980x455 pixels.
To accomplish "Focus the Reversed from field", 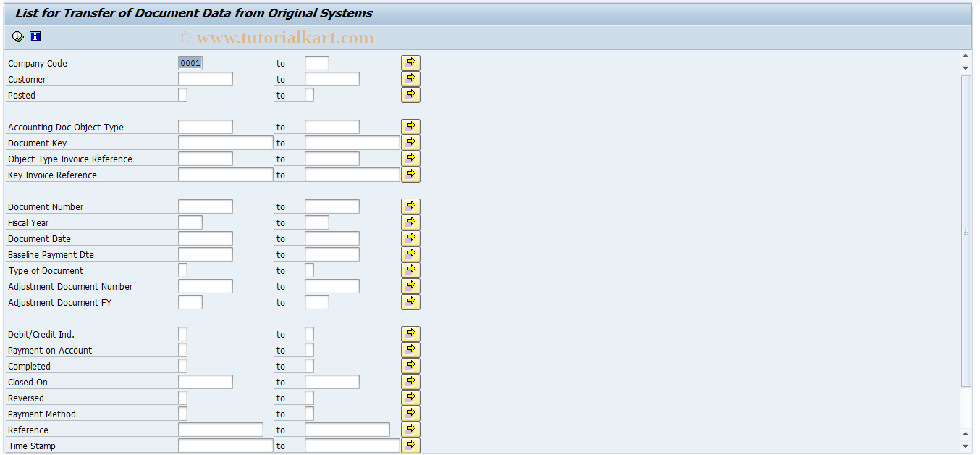I will (182, 398).
